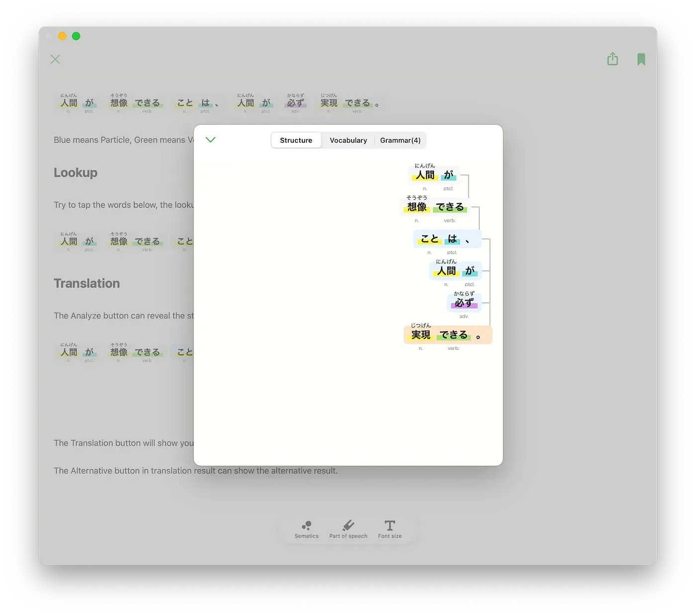Select the 人間 noun in the first tree node
The height and width of the screenshot is (616, 696).
pyautogui.click(x=425, y=175)
